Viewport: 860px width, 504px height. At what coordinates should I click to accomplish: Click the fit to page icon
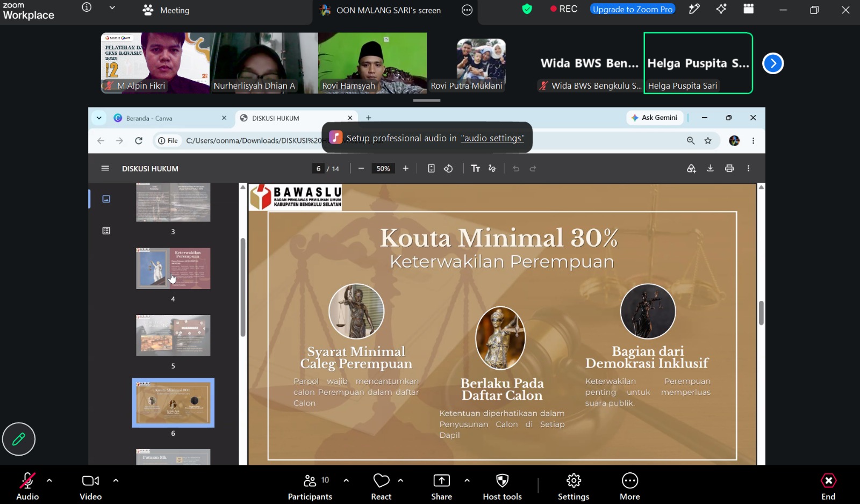click(431, 169)
